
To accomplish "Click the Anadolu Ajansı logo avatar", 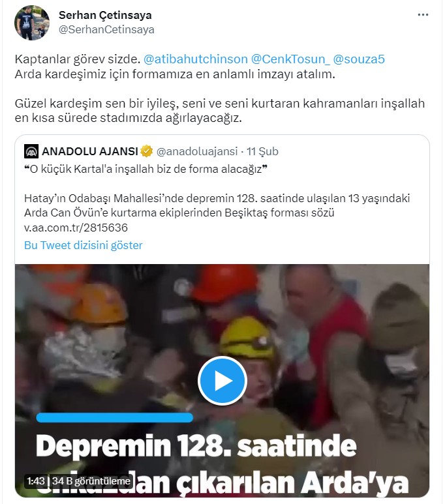I will pos(31,151).
